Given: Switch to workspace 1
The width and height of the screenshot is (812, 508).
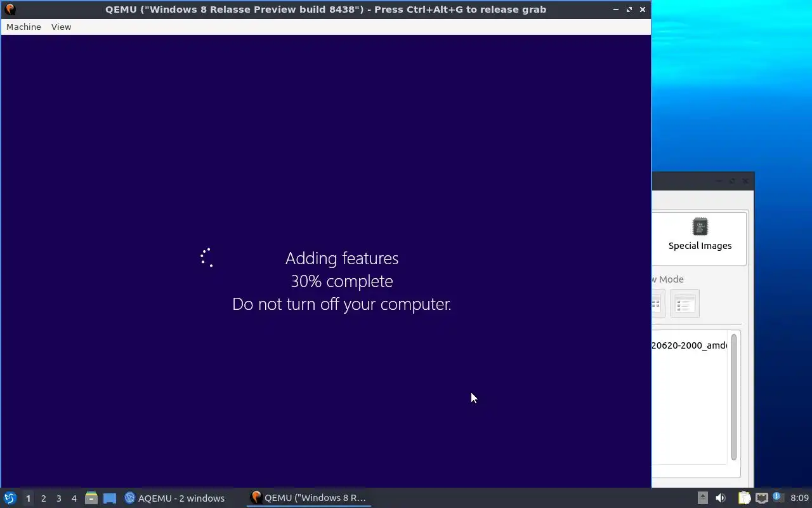Looking at the screenshot, I should [x=28, y=498].
